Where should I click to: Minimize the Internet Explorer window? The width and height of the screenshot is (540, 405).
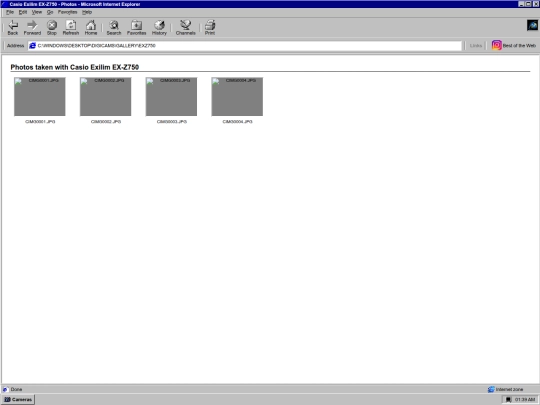click(521, 4)
